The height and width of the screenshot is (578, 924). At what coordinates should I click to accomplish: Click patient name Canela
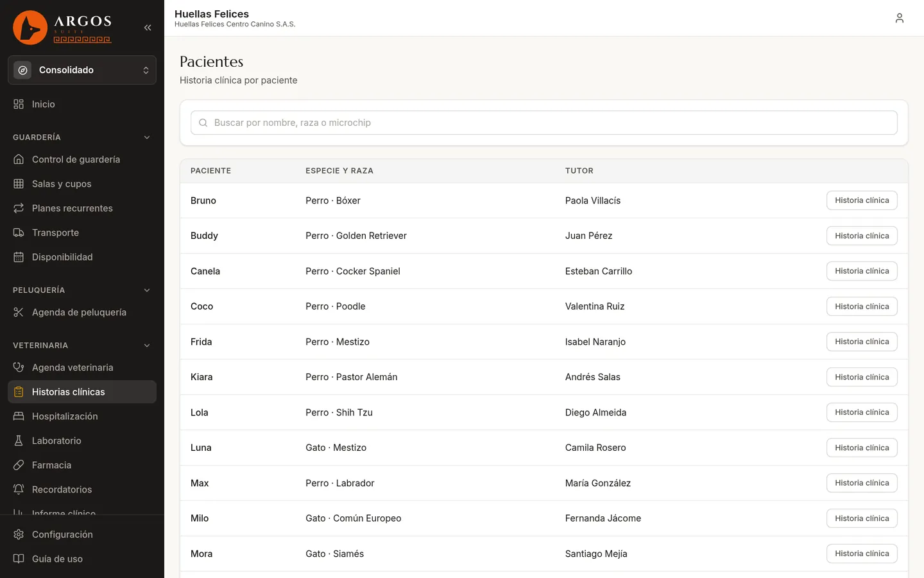click(x=205, y=271)
